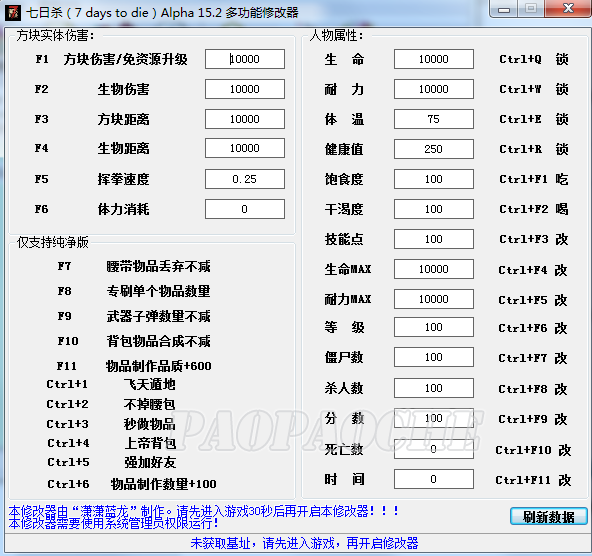Click the 死亡数 value input field

coord(434,449)
